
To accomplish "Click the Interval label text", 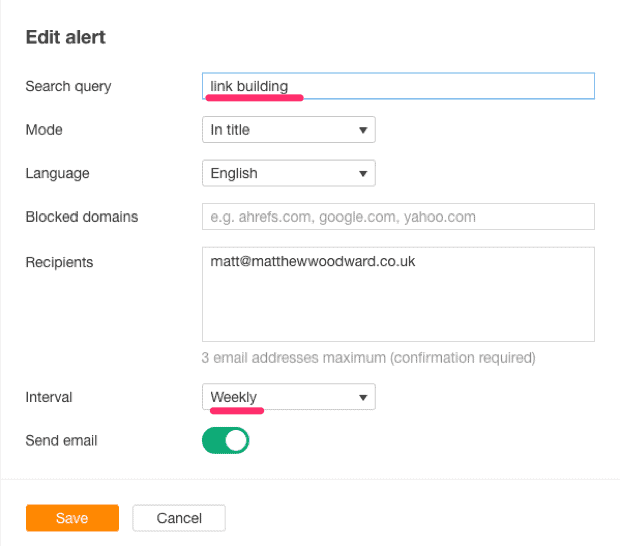I will coord(49,397).
